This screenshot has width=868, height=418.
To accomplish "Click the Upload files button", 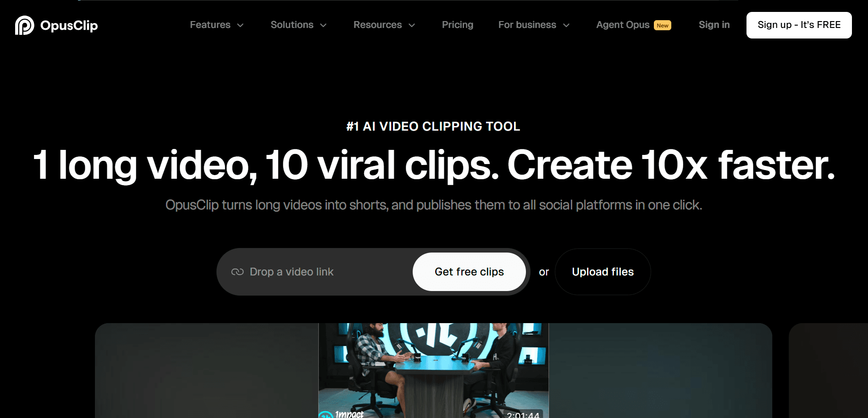I will 603,272.
